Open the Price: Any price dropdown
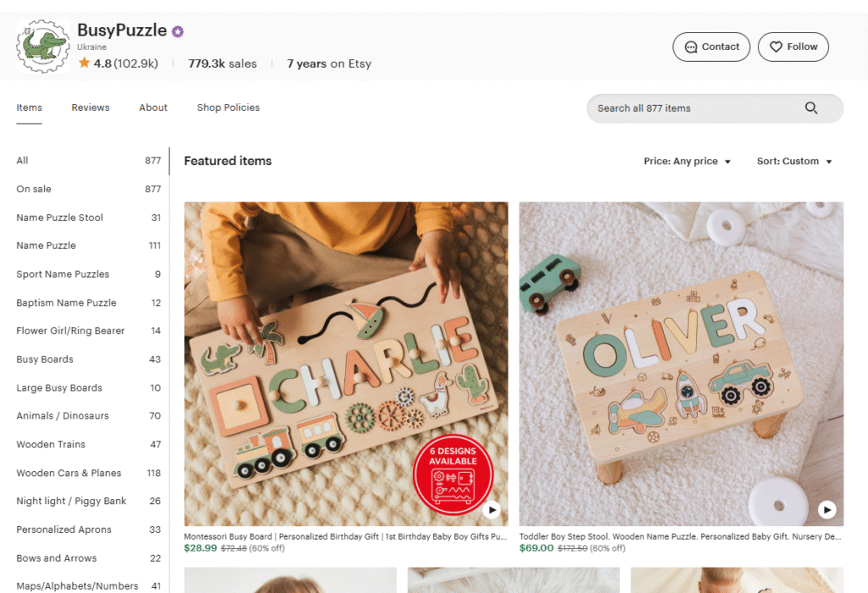 687,161
